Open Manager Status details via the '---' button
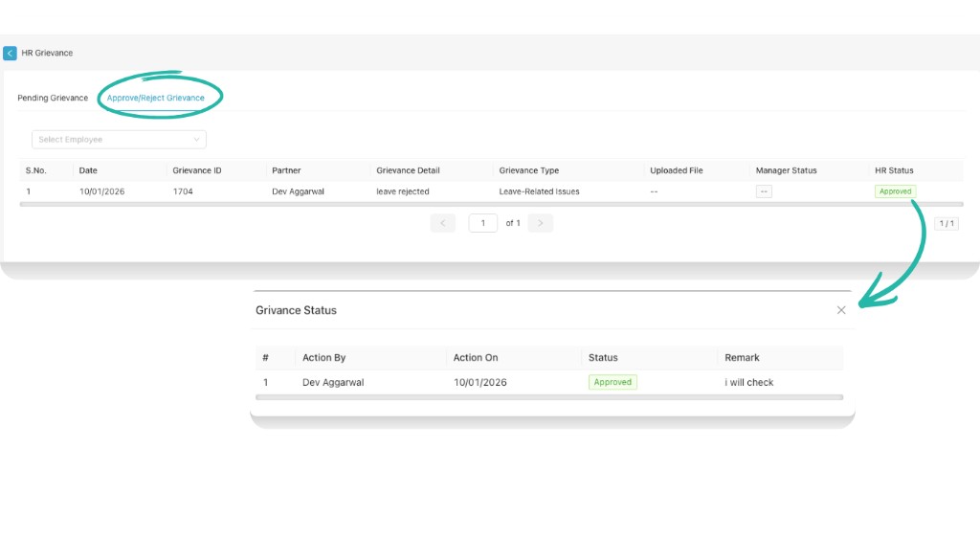 763,191
